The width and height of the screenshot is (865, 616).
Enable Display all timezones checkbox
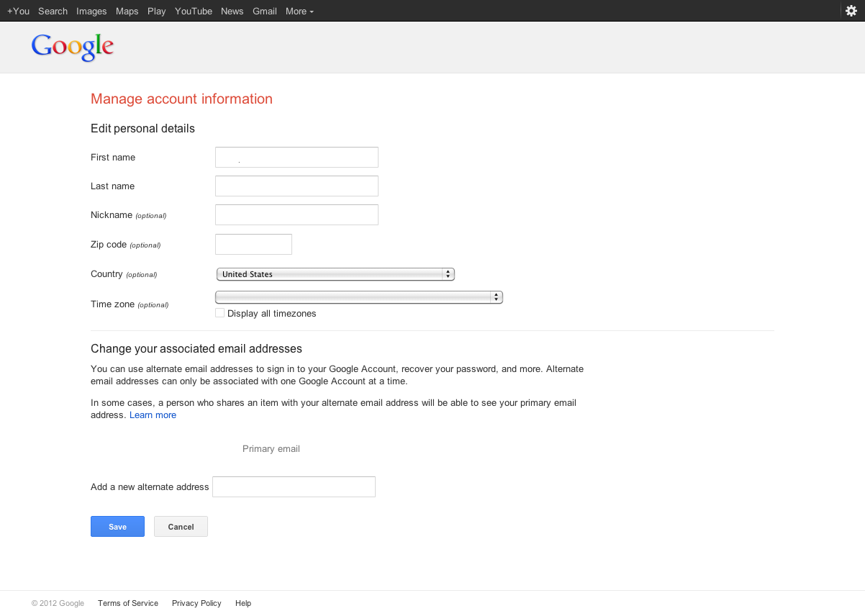tap(219, 313)
